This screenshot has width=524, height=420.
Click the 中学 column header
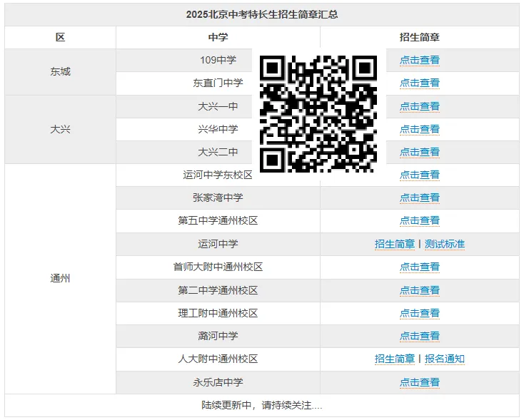pyautogui.click(x=218, y=37)
